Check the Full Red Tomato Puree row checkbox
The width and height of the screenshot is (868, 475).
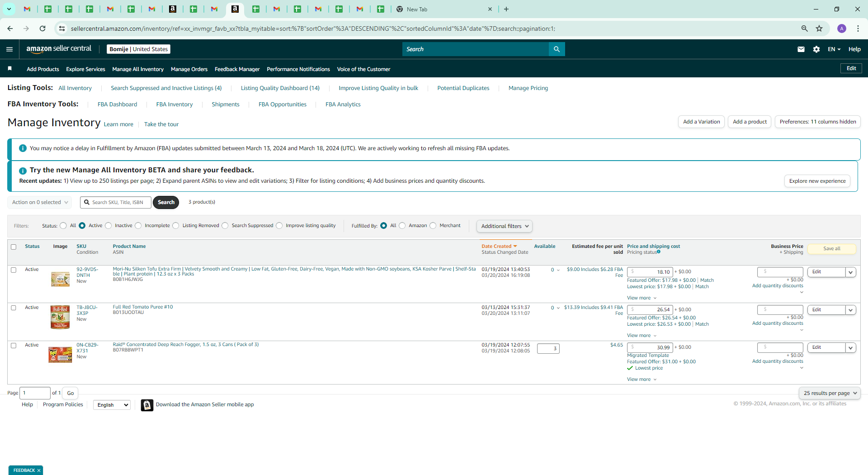pos(14,308)
